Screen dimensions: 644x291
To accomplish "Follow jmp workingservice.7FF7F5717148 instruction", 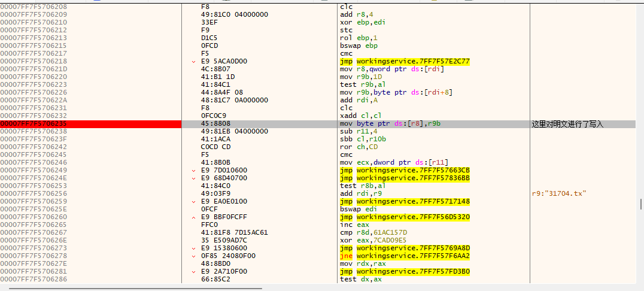I will click(x=405, y=201).
